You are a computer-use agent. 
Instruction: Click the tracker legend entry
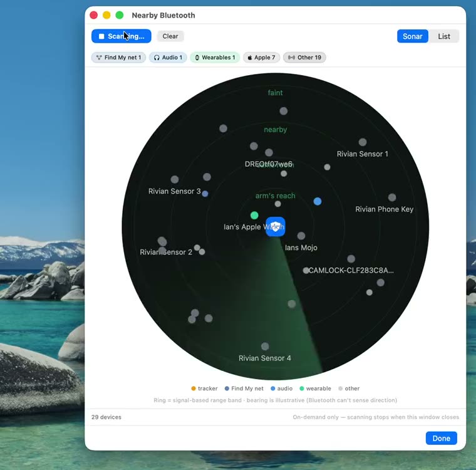204,389
